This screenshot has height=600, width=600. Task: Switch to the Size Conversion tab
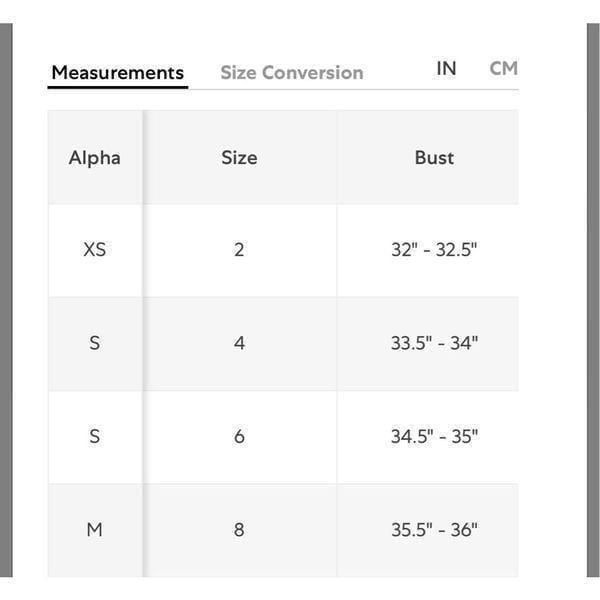[292, 73]
